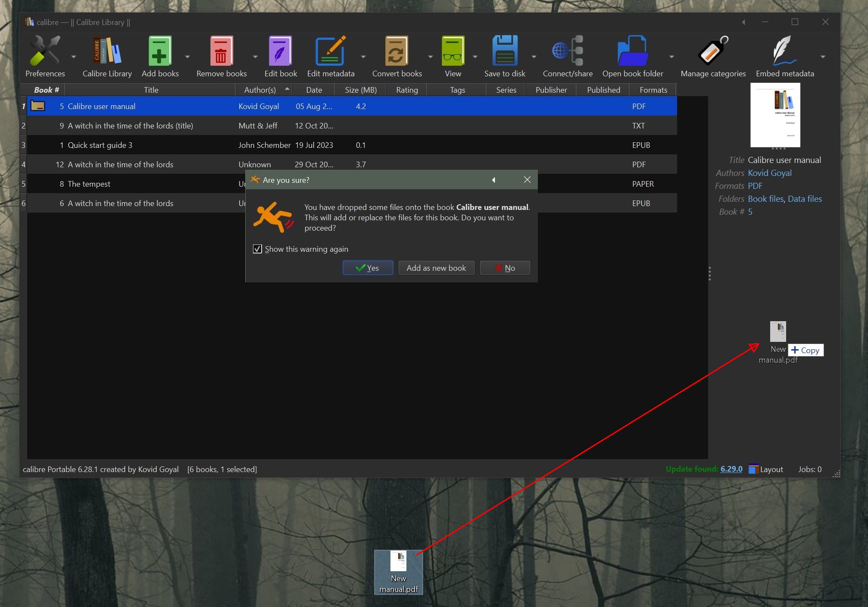
Task: Toggle Show this warning again checkbox
Action: tap(257, 249)
